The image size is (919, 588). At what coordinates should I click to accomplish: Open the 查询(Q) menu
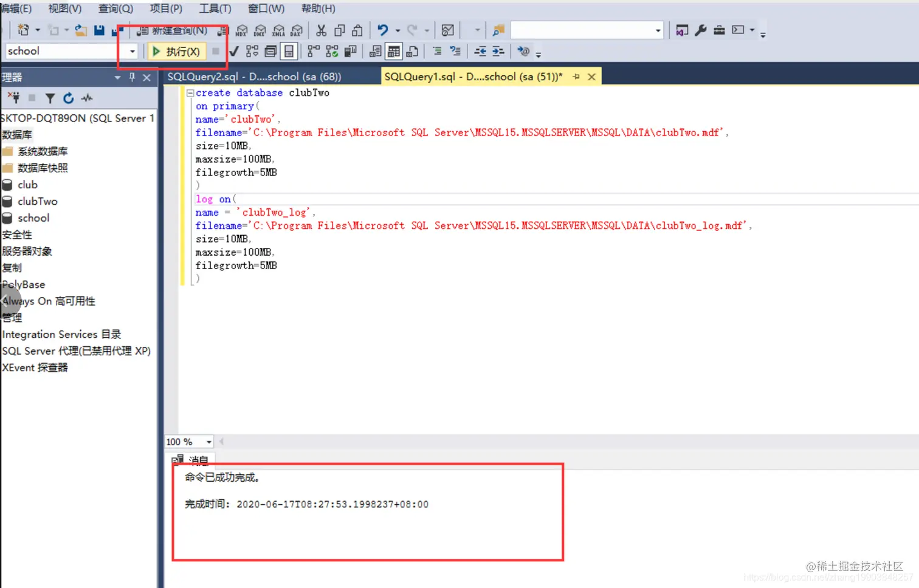point(115,9)
